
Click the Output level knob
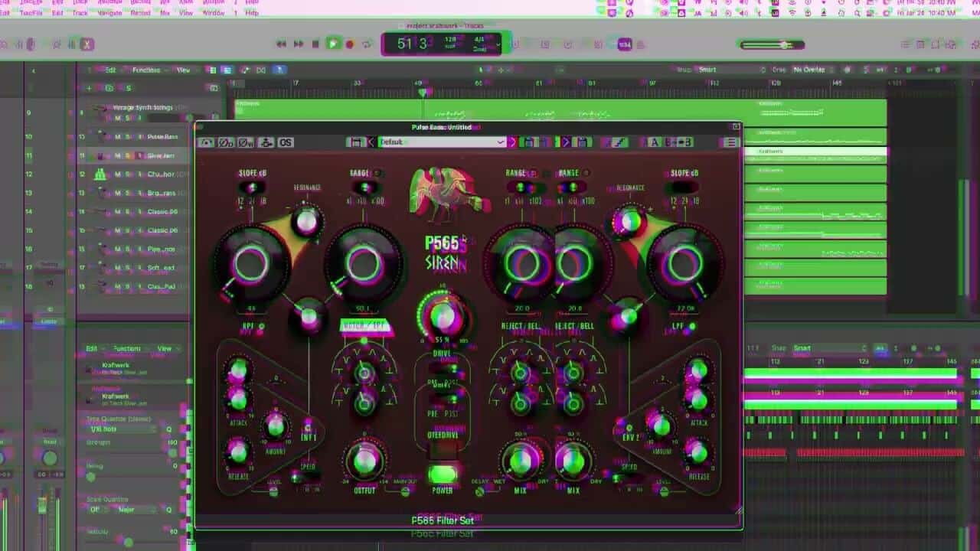[x=364, y=461]
